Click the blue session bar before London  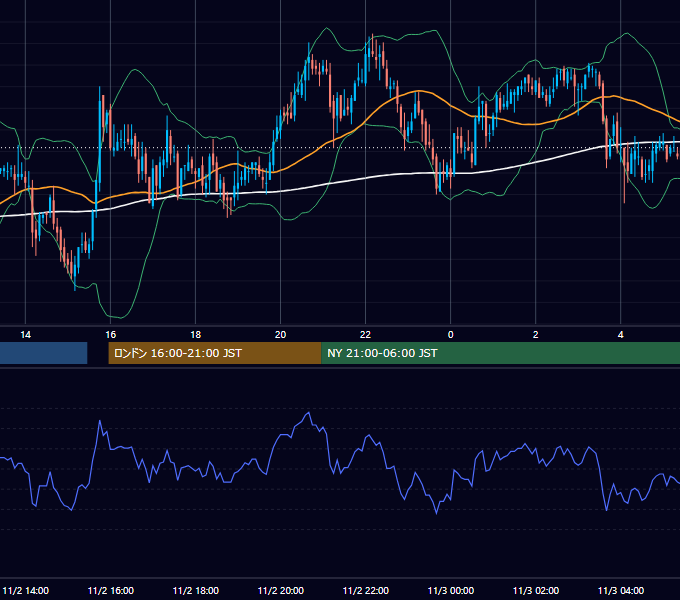click(x=43, y=353)
